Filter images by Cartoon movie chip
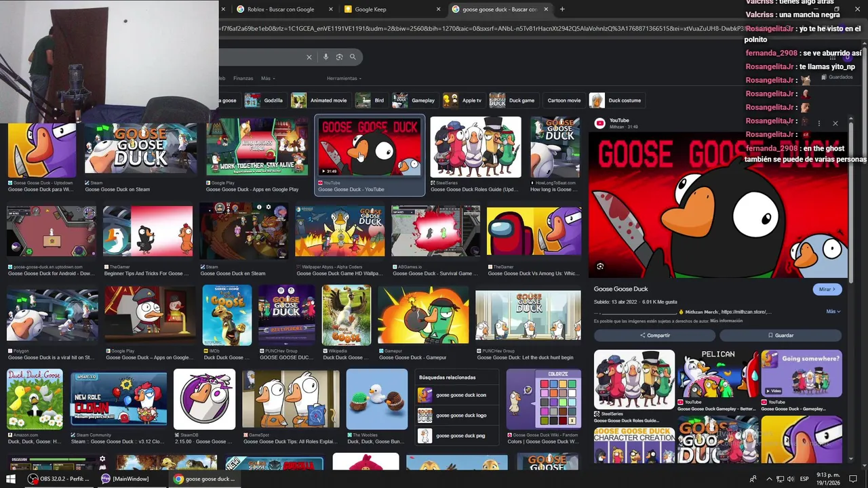The width and height of the screenshot is (868, 488). pos(564,100)
